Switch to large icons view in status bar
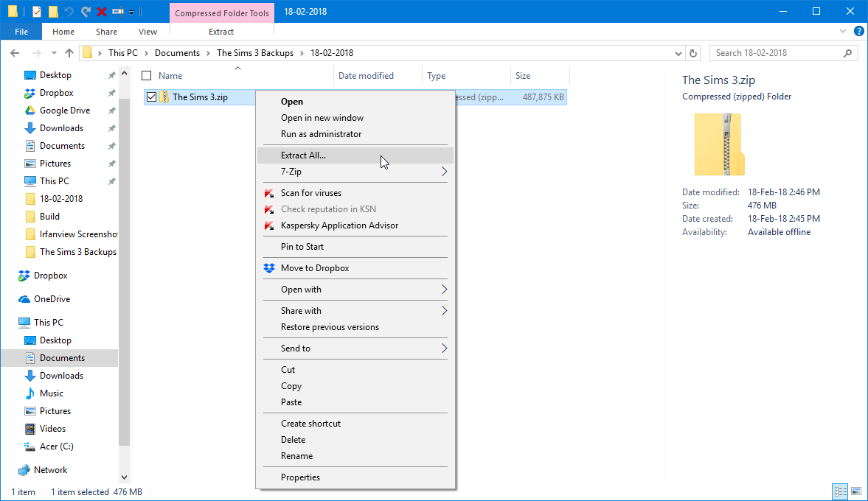Screen dimensions: 868x501 point(856,491)
